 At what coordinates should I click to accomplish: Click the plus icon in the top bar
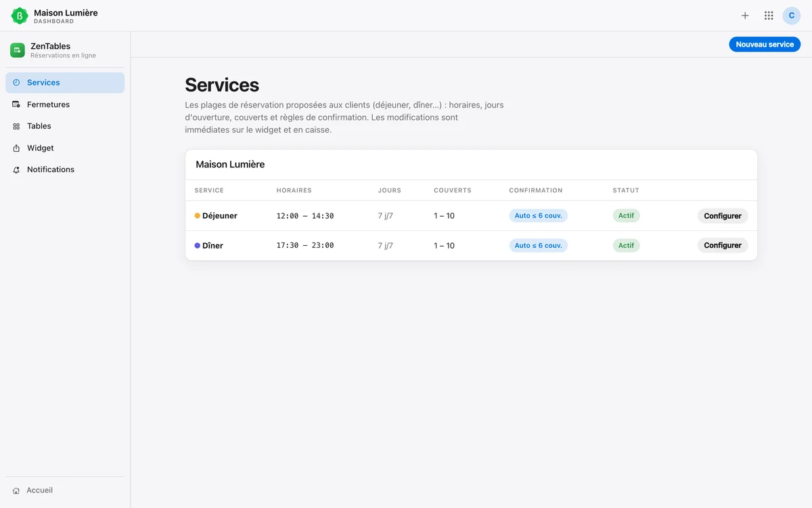(x=745, y=16)
